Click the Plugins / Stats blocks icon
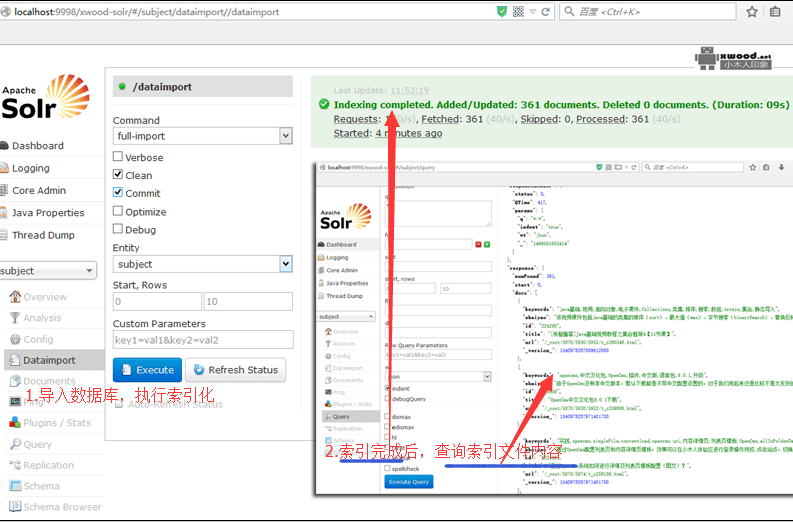The image size is (793, 522). pyautogui.click(x=15, y=422)
